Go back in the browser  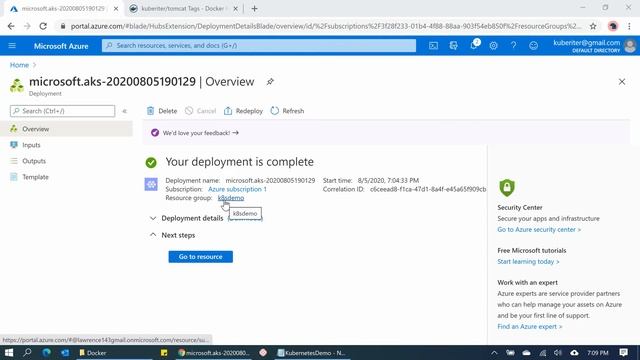(x=11, y=26)
